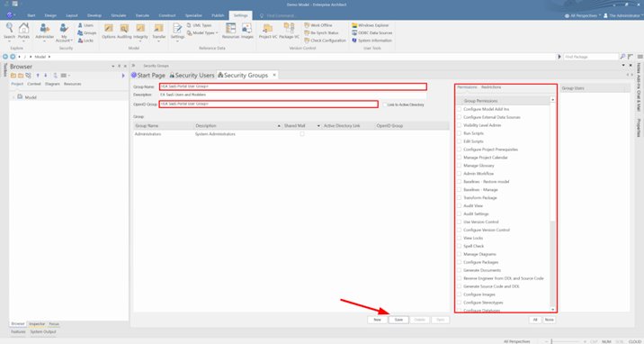
Task: Click the move-down arrow in the Browser toolbar
Action: 46,76
